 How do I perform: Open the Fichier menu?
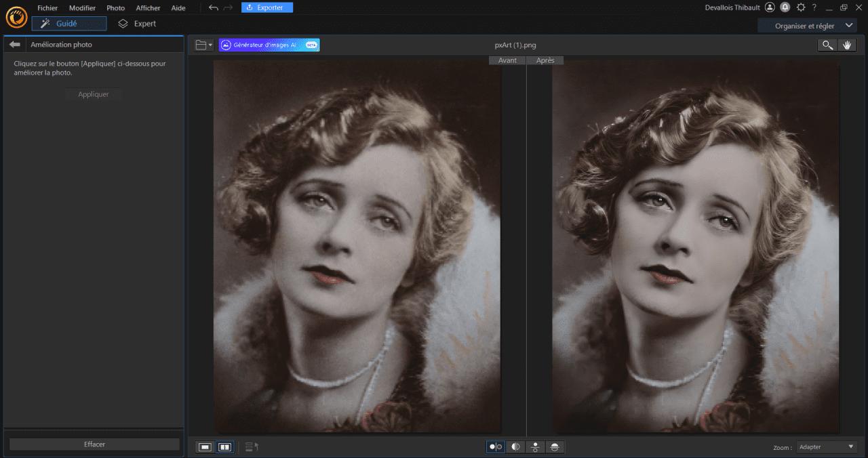[47, 7]
